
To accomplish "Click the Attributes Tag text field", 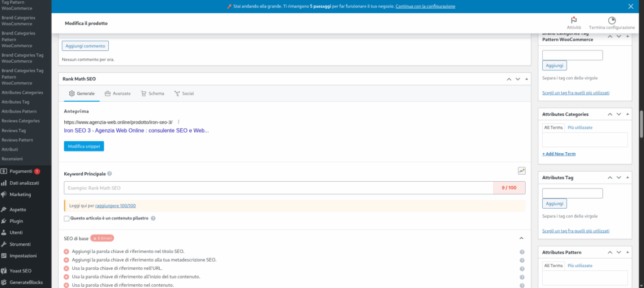I will click(x=572, y=194).
